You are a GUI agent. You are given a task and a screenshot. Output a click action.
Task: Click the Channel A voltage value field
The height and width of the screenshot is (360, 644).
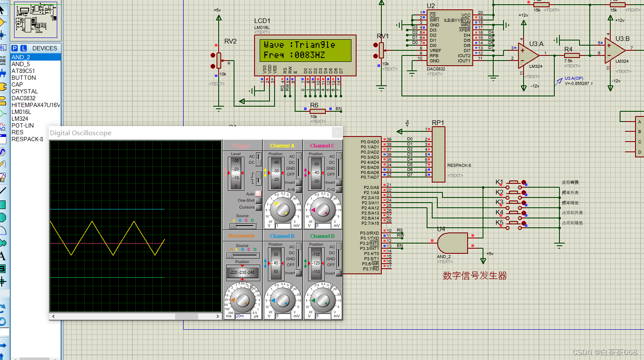click(x=284, y=226)
